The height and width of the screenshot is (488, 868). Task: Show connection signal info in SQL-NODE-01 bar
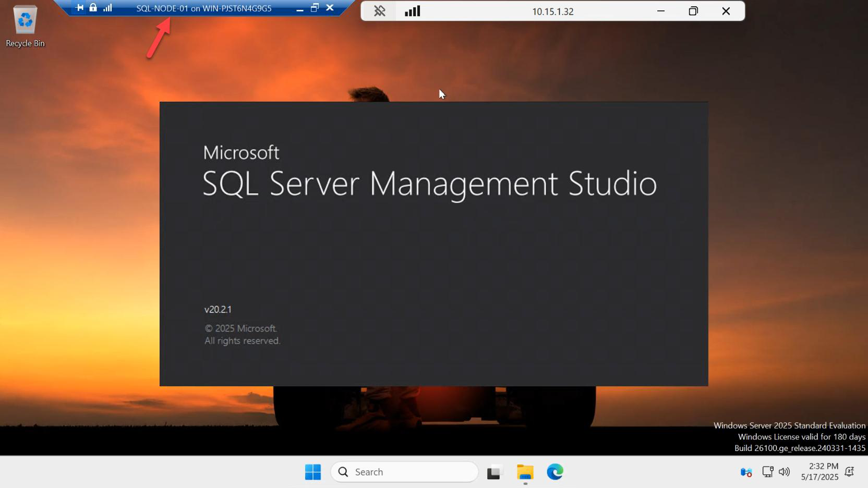(107, 8)
